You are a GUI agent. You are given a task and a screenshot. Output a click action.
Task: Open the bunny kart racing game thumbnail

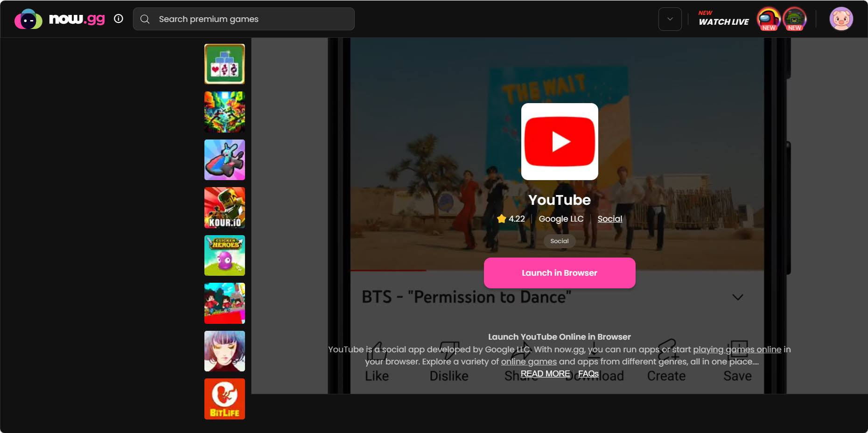(x=224, y=160)
